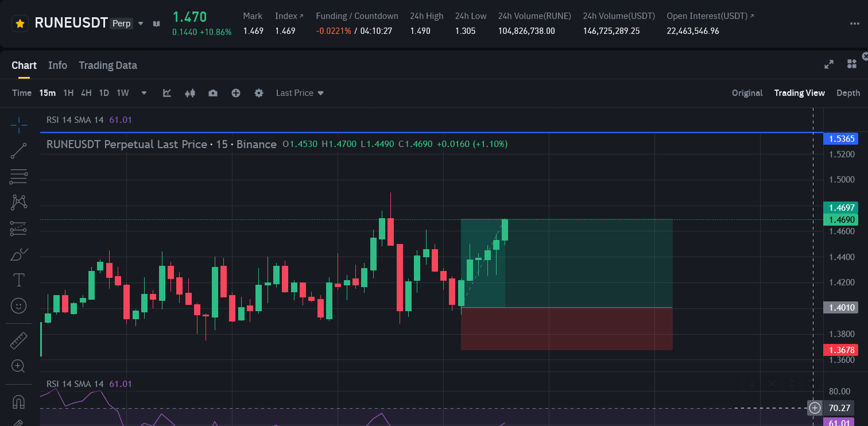Click the Mark price value 1.469

253,31
